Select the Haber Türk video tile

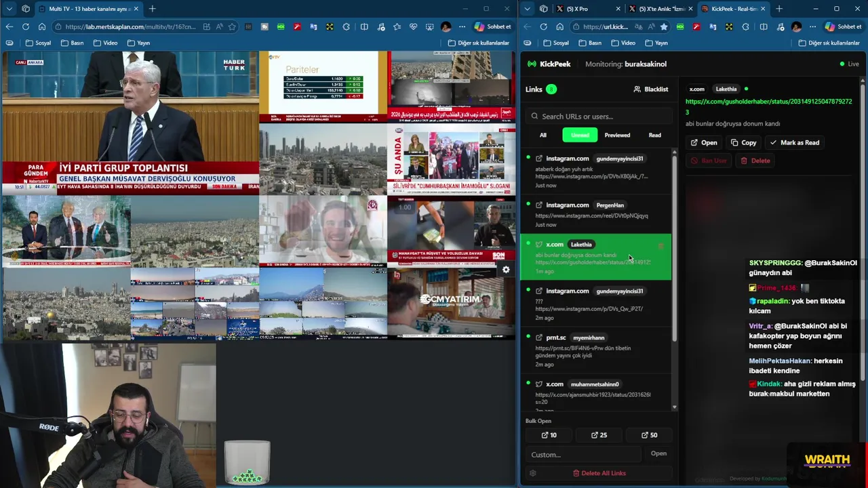pyautogui.click(x=130, y=122)
